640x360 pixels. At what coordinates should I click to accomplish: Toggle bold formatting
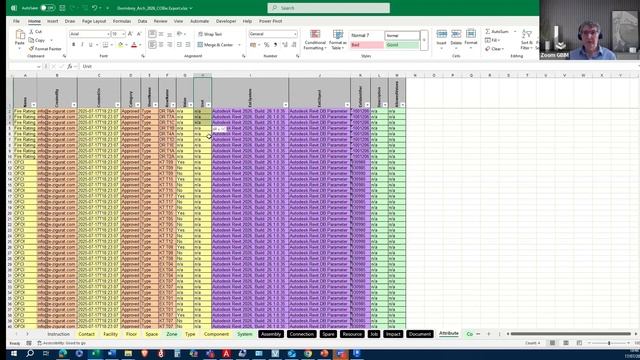[x=73, y=45]
